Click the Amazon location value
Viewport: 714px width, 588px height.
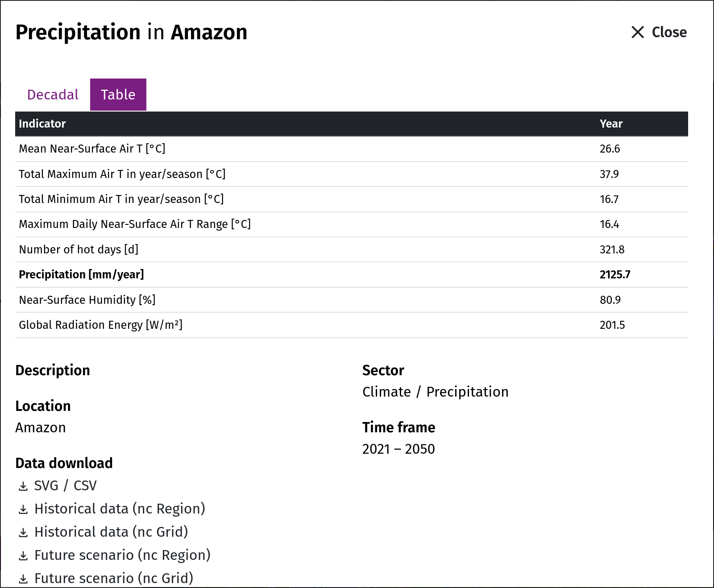(x=41, y=427)
